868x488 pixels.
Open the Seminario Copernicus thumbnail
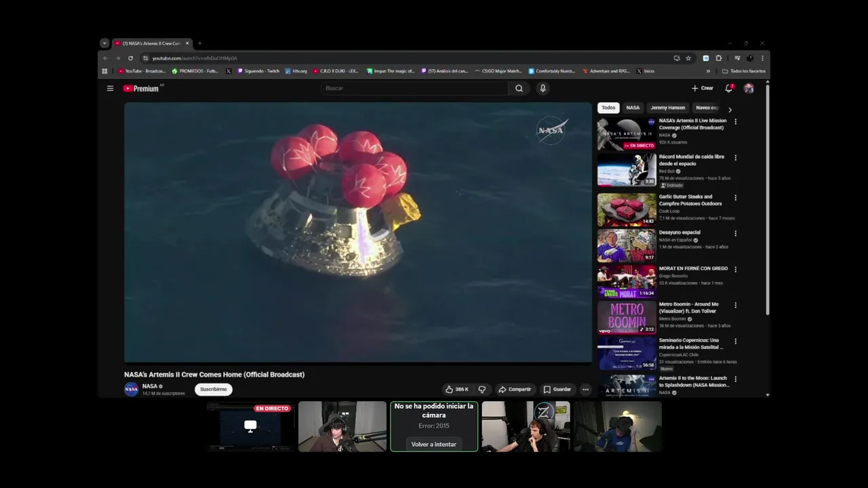coord(627,353)
